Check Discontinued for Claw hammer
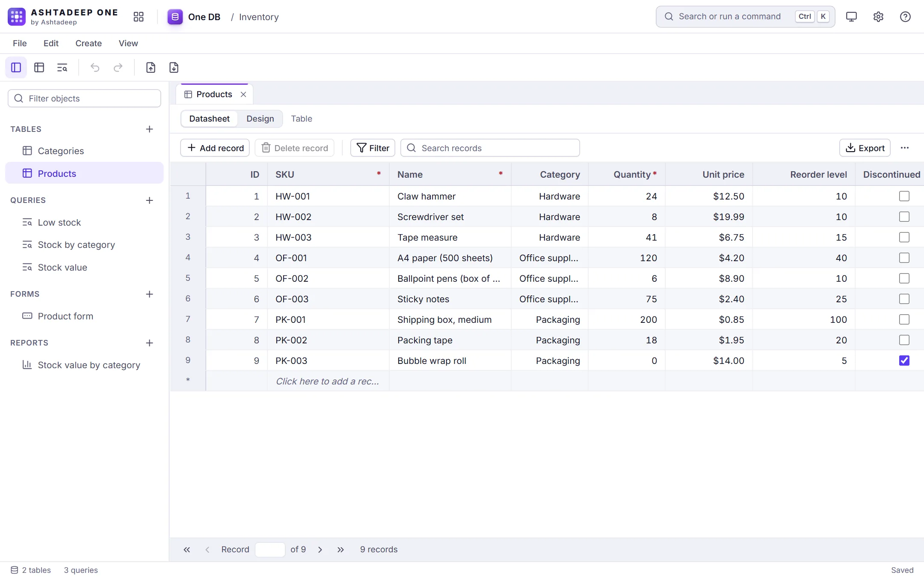This screenshot has height=578, width=924. [x=904, y=196]
